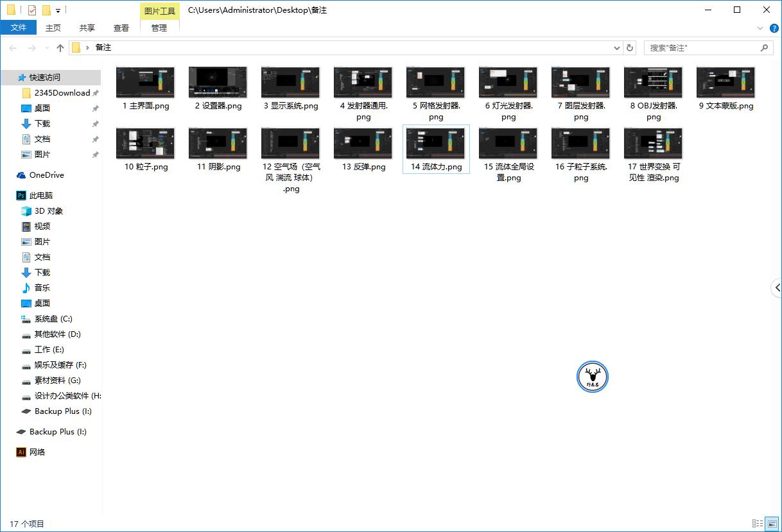782x532 pixels.
Task: Select the 14 流体力.png thumbnail
Action: pos(436,143)
